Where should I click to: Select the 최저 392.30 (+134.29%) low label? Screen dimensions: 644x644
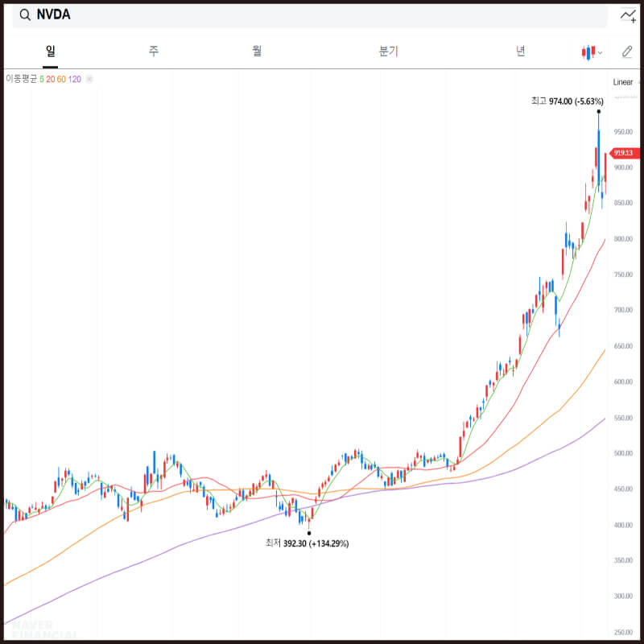coord(307,543)
